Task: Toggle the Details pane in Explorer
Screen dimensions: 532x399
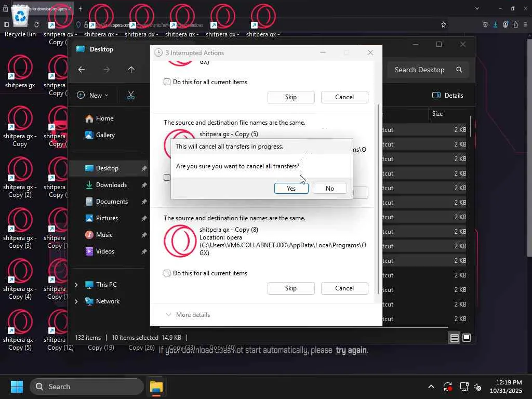Action: click(x=447, y=96)
